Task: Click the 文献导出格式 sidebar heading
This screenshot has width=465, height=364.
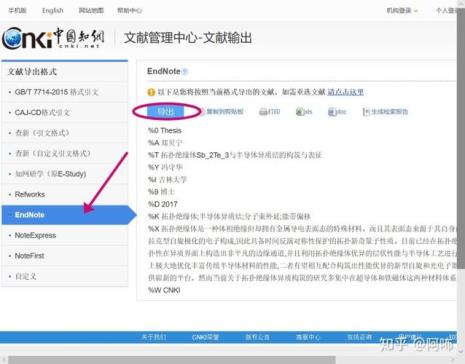Action: (32, 72)
